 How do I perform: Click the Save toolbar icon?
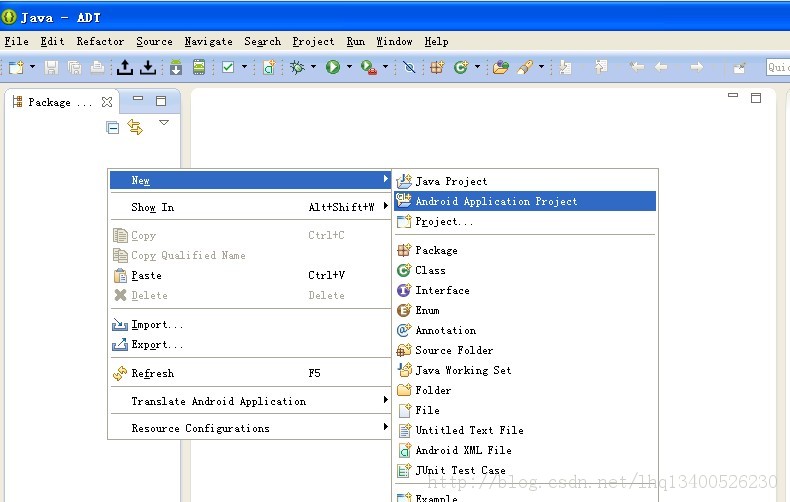51,67
